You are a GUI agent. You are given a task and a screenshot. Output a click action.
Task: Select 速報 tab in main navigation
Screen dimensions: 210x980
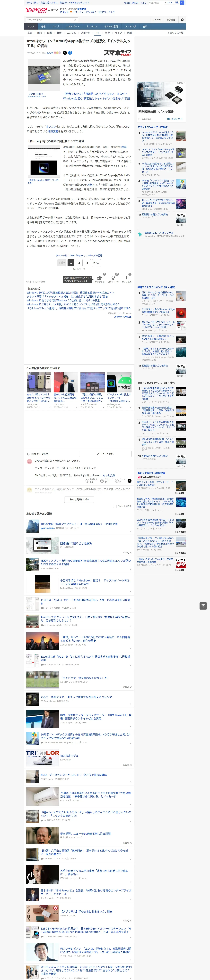[43, 26]
